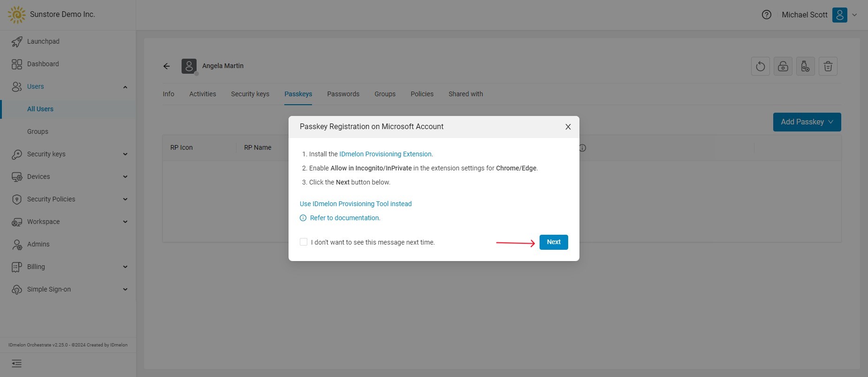868x377 pixels.
Task: Click the info icon beside Refer to documentation
Action: (303, 218)
